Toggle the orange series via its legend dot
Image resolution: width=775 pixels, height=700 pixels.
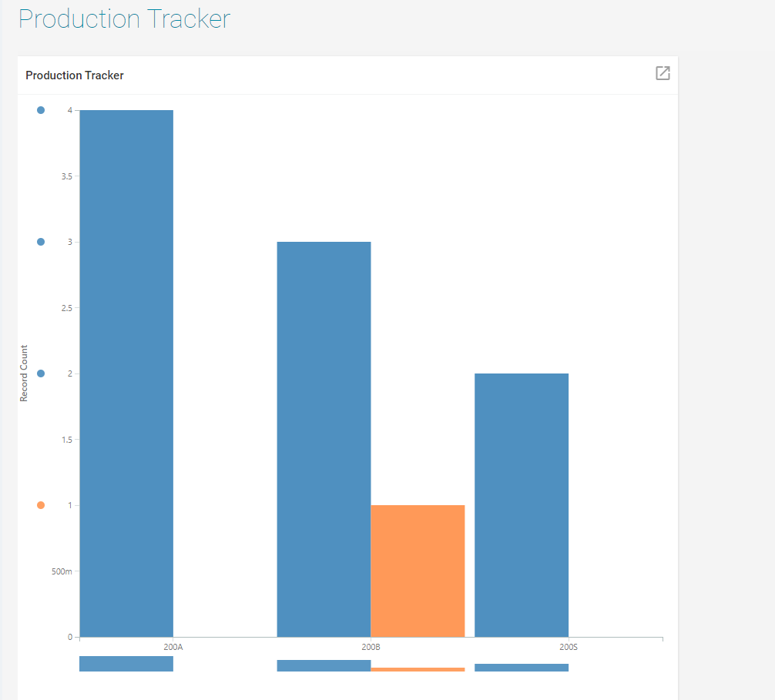pos(39,505)
